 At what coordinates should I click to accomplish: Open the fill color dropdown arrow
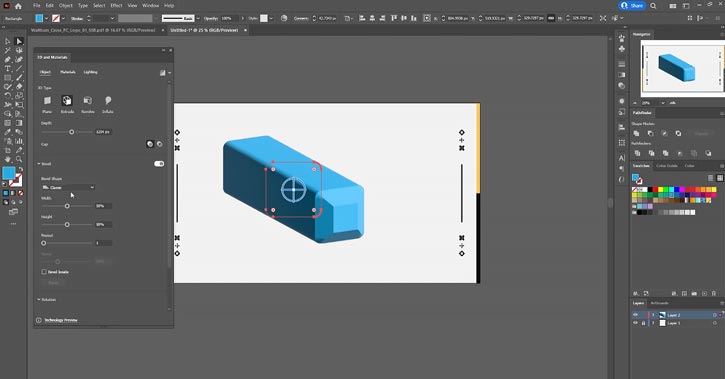click(x=46, y=18)
